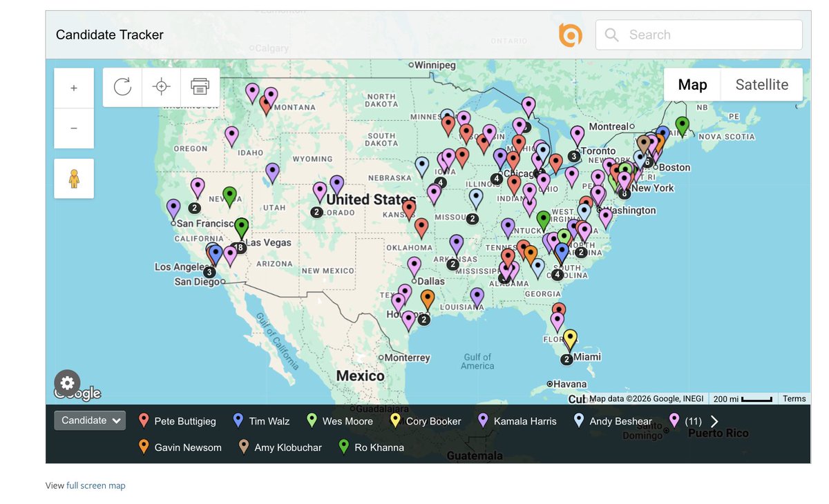Open the Google logo link
This screenshot has height=504, width=829.
(x=77, y=394)
